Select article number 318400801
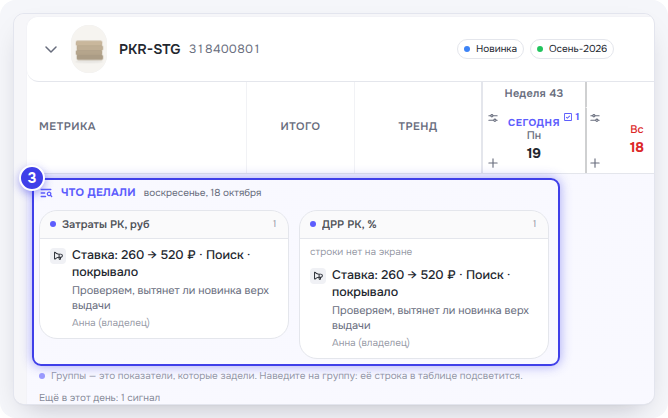This screenshot has height=418, width=668. [x=224, y=49]
